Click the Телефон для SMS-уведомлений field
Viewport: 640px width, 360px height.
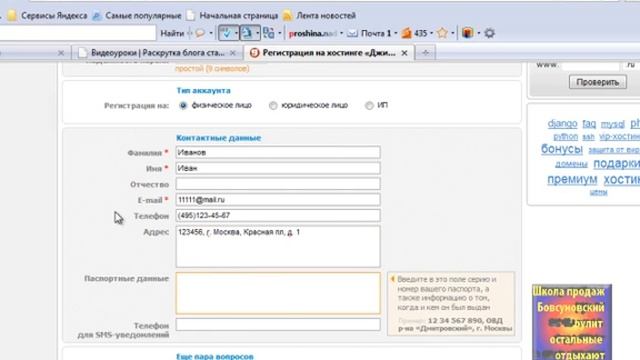coord(278,325)
